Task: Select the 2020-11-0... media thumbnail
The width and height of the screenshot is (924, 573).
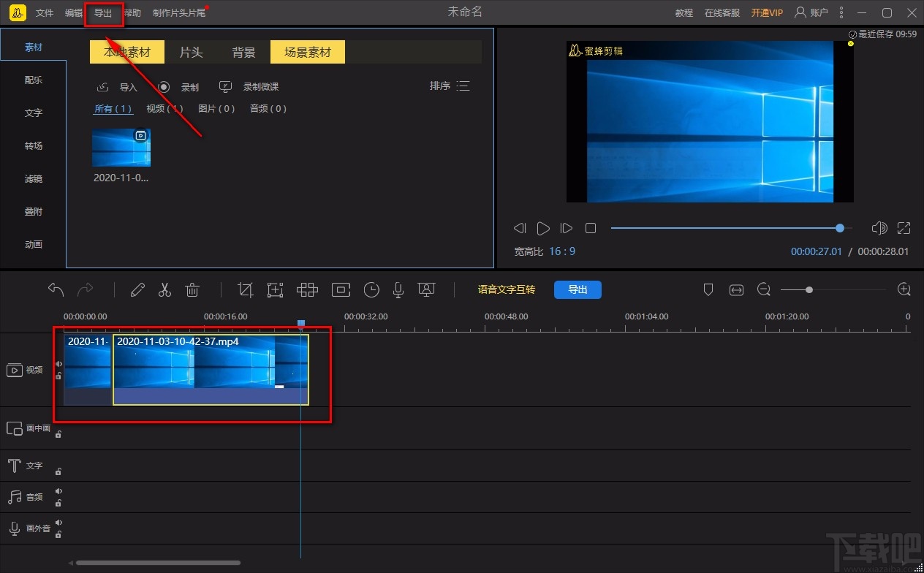Action: click(121, 148)
